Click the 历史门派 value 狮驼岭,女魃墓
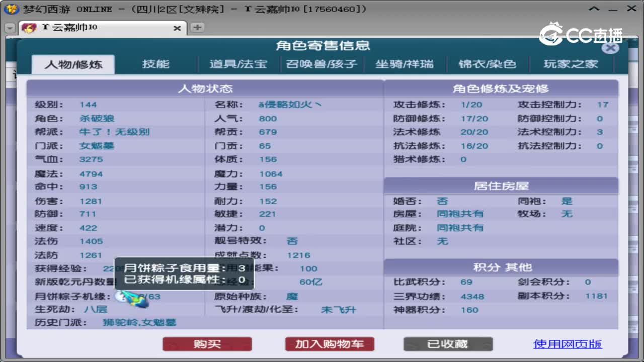Screen dimensions: 644x362 [x=139, y=323]
